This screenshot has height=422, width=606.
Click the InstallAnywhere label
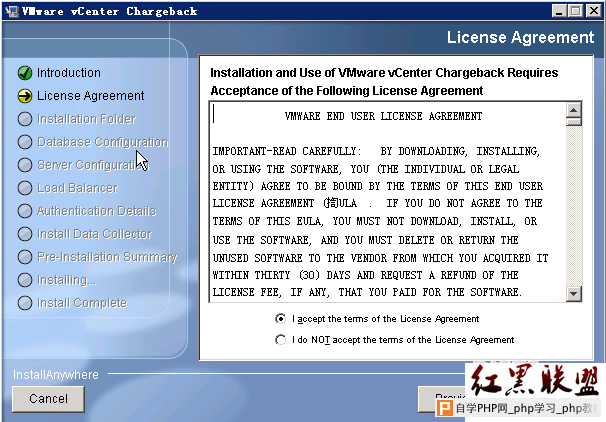(56, 374)
